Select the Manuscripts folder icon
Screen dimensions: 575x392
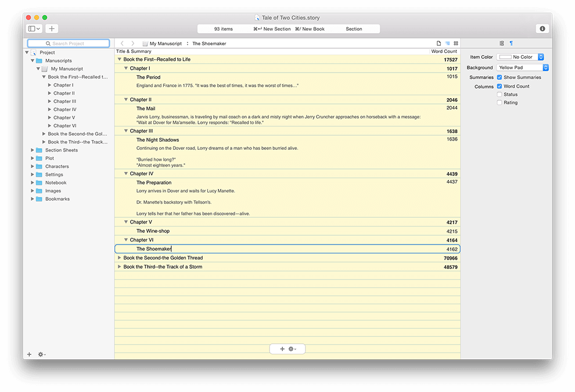coord(39,60)
